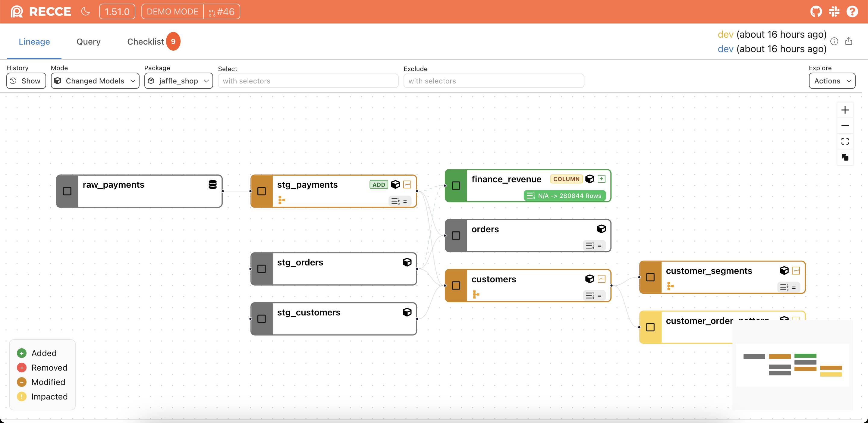Viewport: 868px width, 423px height.
Task: Open the Checklist tab
Action: [x=145, y=41]
